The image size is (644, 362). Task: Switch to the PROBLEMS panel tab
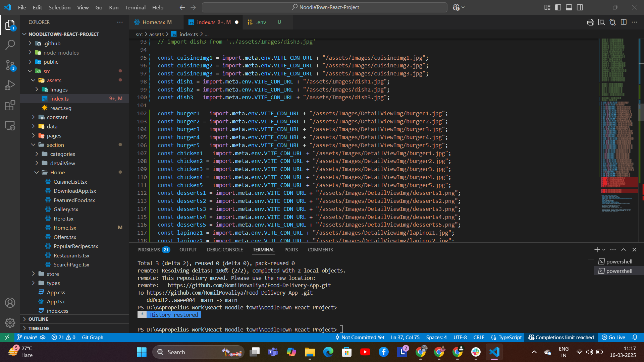click(154, 250)
